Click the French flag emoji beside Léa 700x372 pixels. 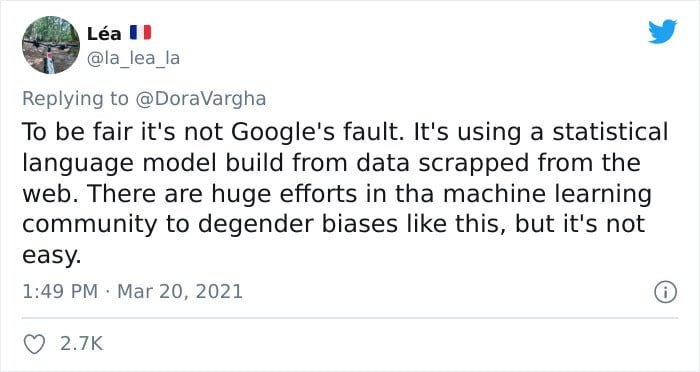(141, 33)
